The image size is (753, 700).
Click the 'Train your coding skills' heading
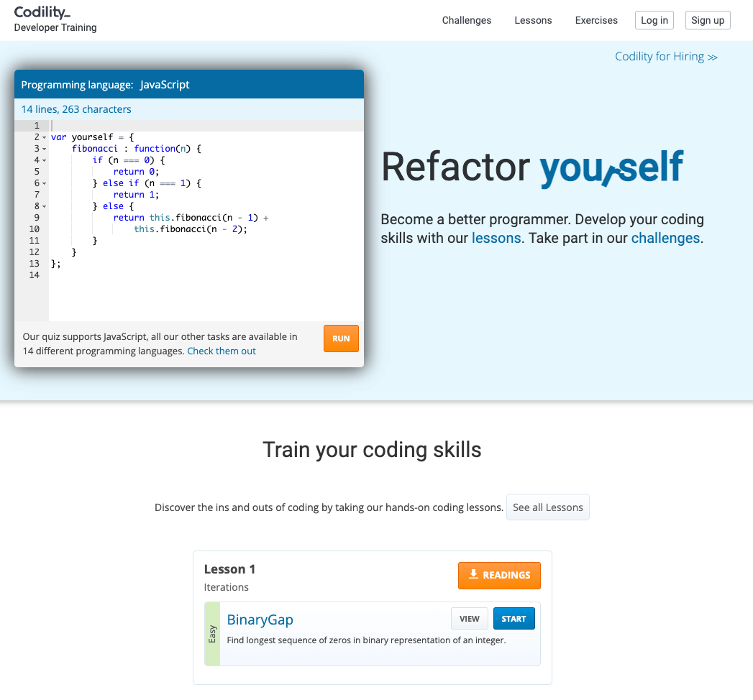372,450
